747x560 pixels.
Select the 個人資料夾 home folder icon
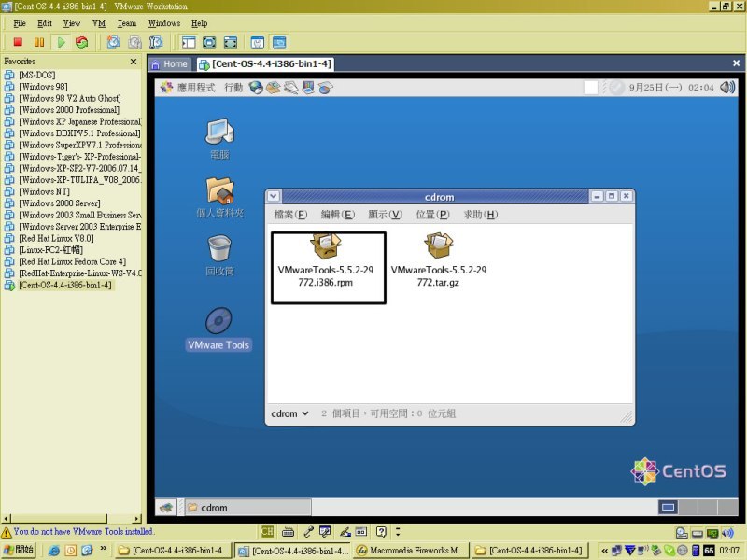[219, 198]
